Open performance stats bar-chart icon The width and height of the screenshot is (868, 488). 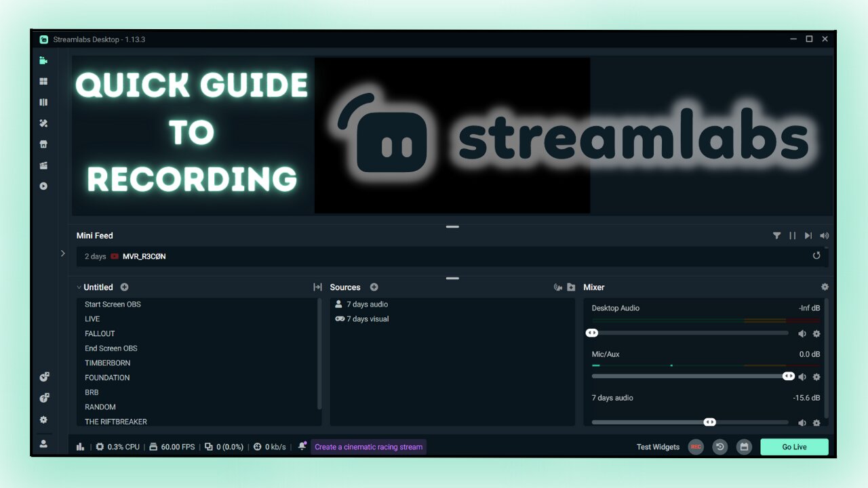point(81,447)
